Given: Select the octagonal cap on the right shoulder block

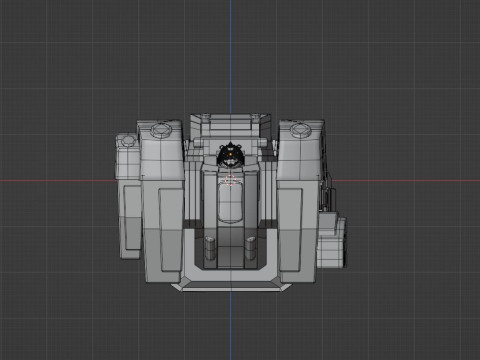Looking at the screenshot, I should point(300,130).
